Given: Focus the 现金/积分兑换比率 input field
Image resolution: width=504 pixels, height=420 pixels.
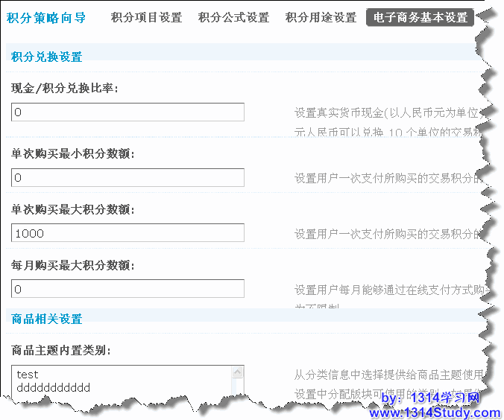Looking at the screenshot, I should point(127,112).
